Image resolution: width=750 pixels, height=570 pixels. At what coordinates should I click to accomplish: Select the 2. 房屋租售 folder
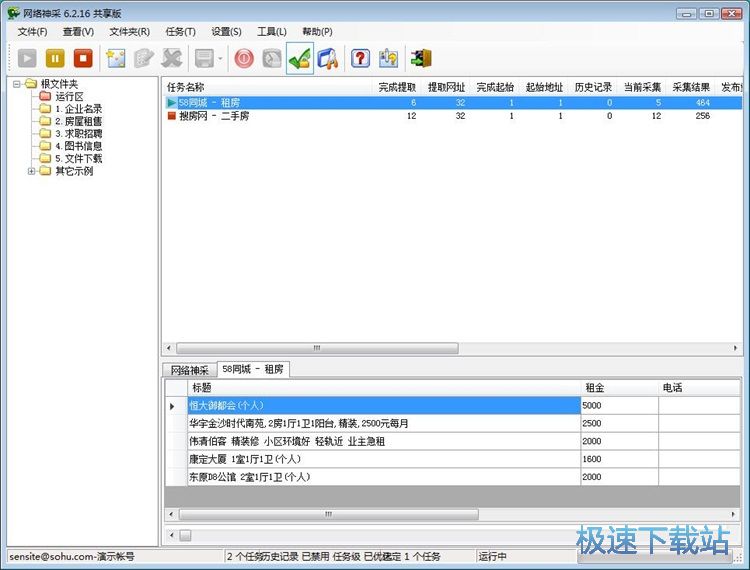point(78,121)
